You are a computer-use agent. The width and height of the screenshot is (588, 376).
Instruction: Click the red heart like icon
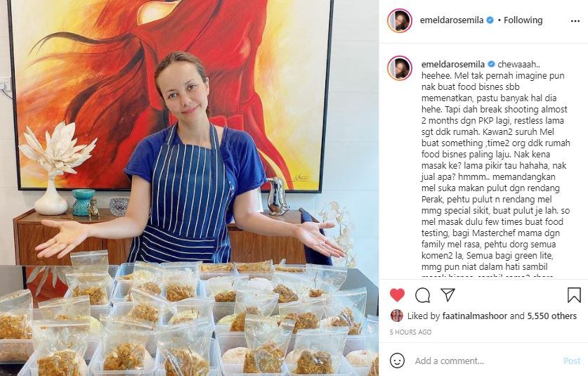(397, 295)
